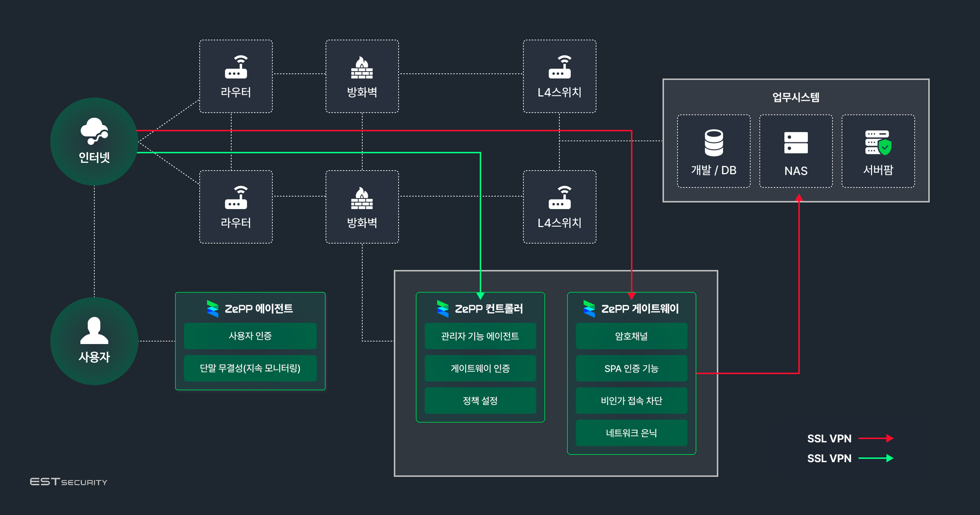Click the green SSL VPN legend arrow

[x=876, y=458]
